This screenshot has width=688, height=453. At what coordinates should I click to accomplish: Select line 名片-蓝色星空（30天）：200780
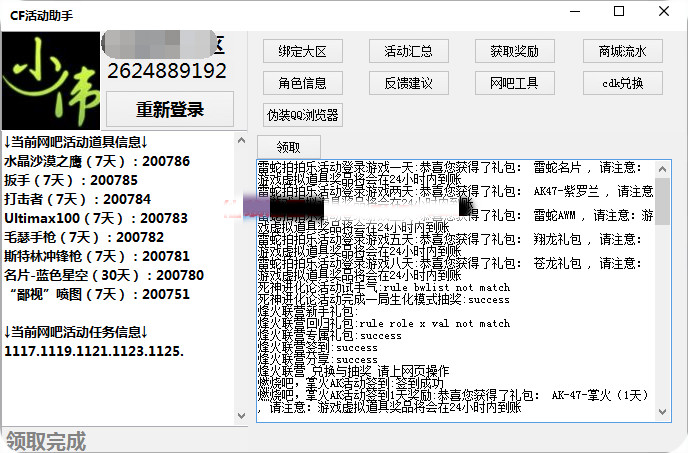click(104, 275)
